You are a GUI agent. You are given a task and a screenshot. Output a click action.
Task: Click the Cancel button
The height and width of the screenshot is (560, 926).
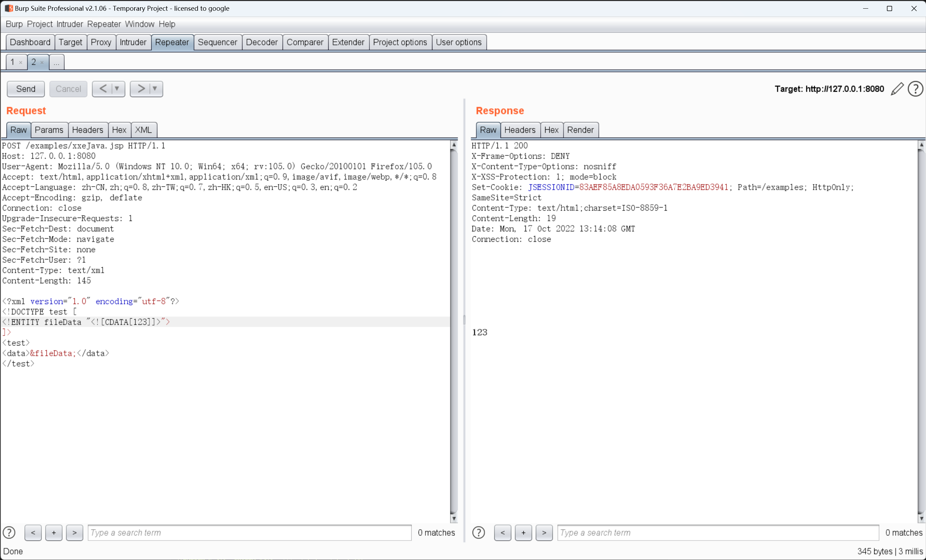(x=68, y=89)
